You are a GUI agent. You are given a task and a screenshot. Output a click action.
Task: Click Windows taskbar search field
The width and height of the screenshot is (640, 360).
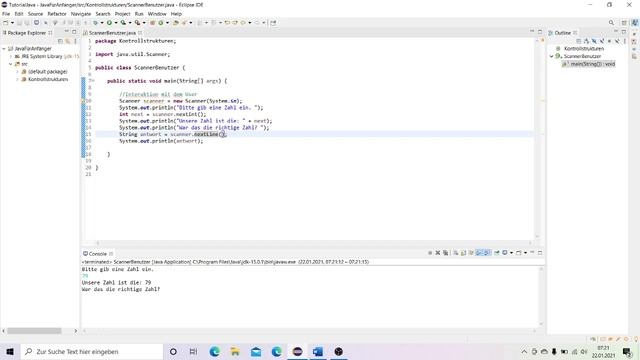tap(92, 351)
